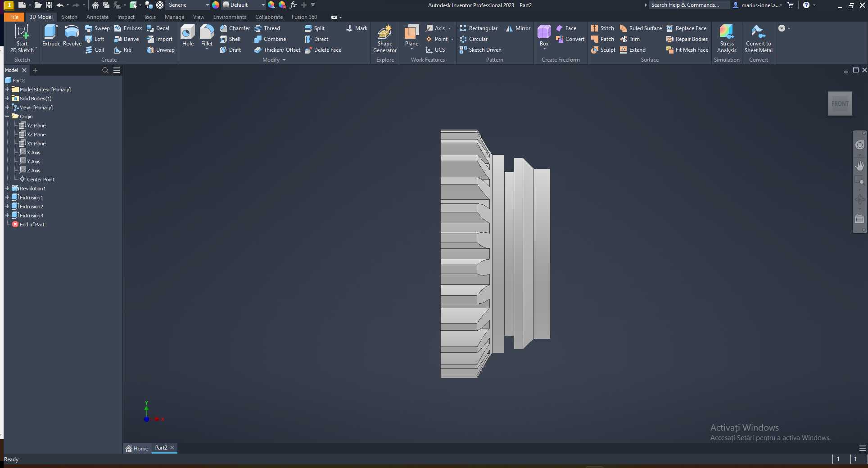Screen dimensions: 868x468
Task: Select the Extrude tool
Action: [x=51, y=36]
